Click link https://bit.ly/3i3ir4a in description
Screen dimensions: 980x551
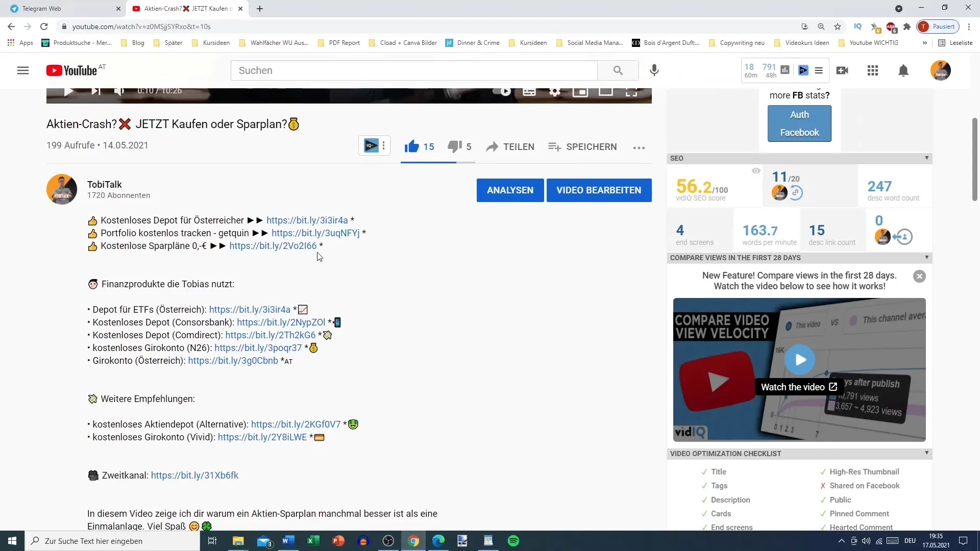307,220
